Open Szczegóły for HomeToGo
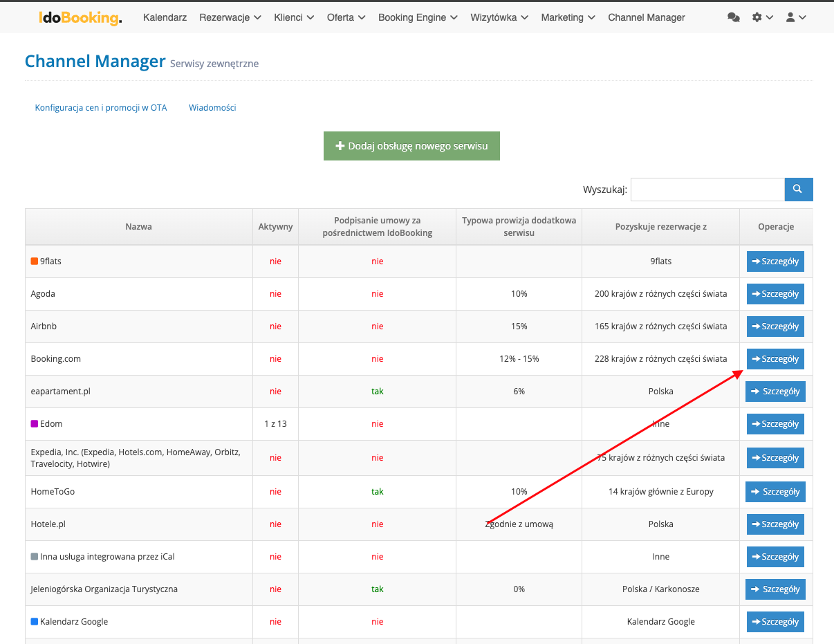Screen dimensions: 834x644 tap(775, 492)
